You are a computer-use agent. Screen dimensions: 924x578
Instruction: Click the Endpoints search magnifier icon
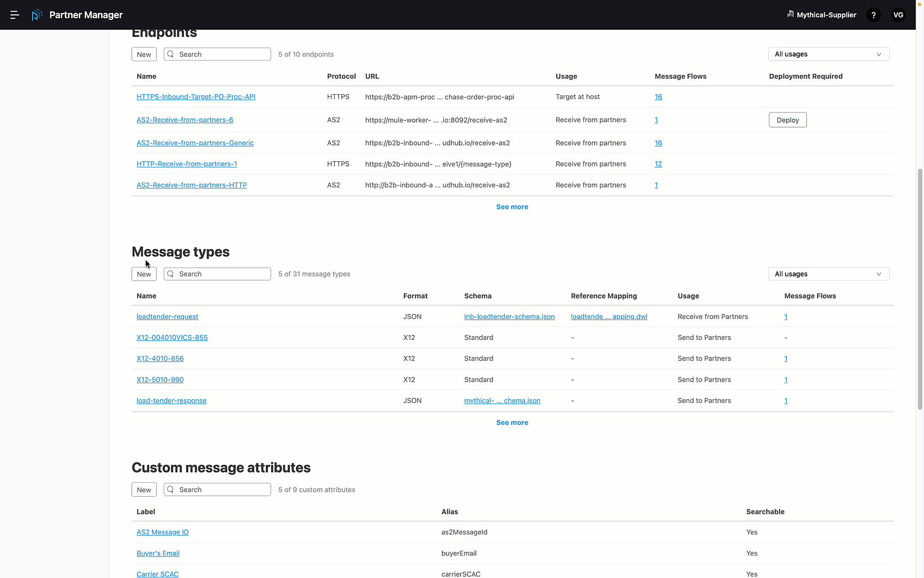(171, 54)
